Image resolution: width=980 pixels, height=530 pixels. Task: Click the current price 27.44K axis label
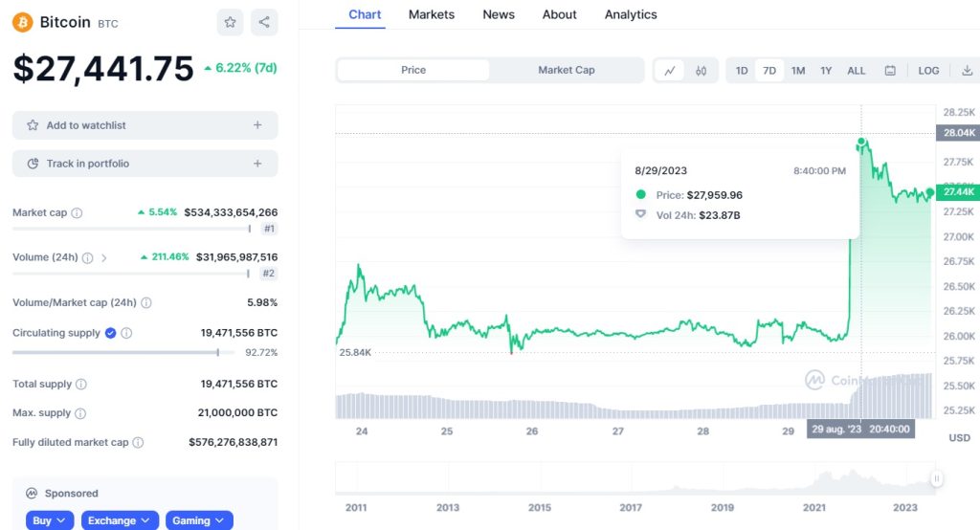point(958,192)
